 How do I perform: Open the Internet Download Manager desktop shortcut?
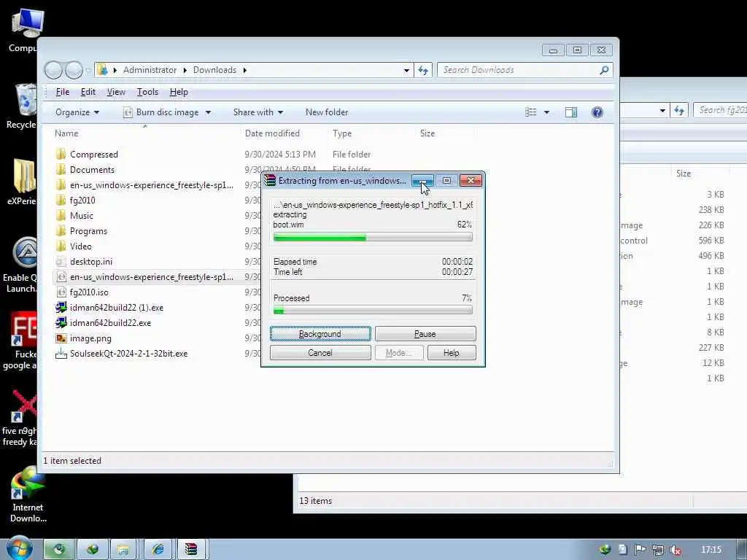(28, 495)
